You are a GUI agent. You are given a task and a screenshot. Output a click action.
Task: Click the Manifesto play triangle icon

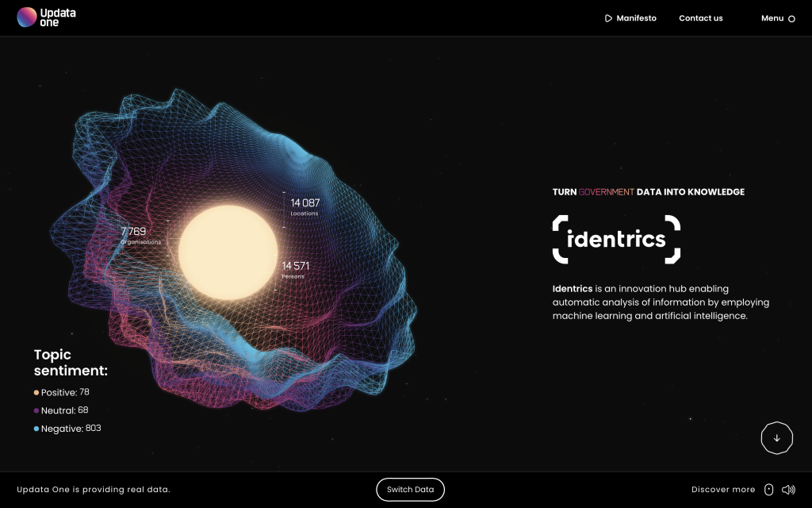[608, 19]
